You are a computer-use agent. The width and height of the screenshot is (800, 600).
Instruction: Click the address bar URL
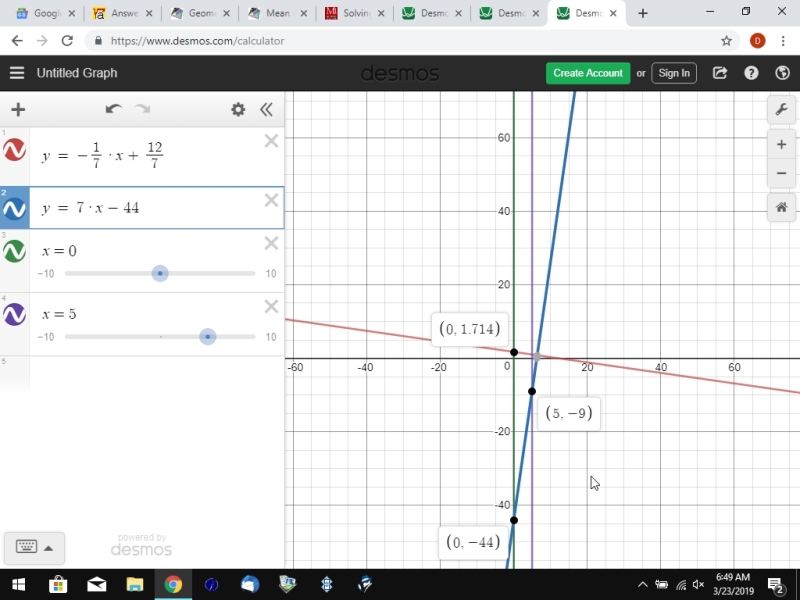(x=197, y=41)
